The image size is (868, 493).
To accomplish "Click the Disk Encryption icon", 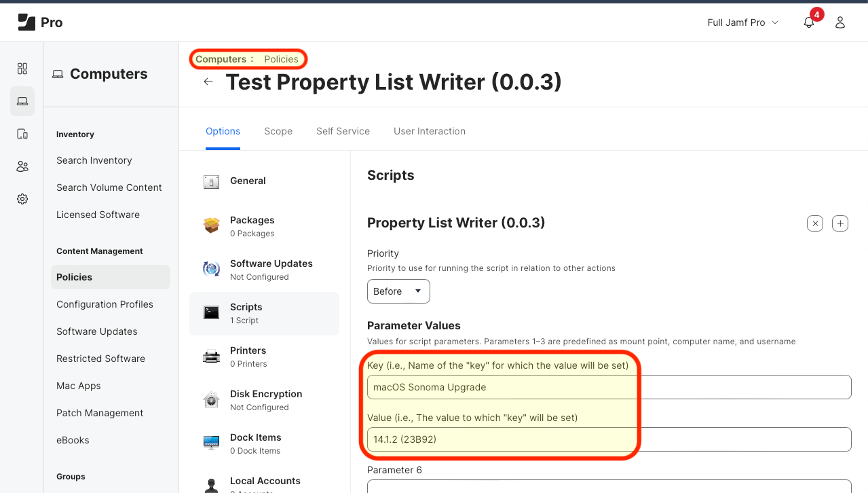I will [211, 399].
